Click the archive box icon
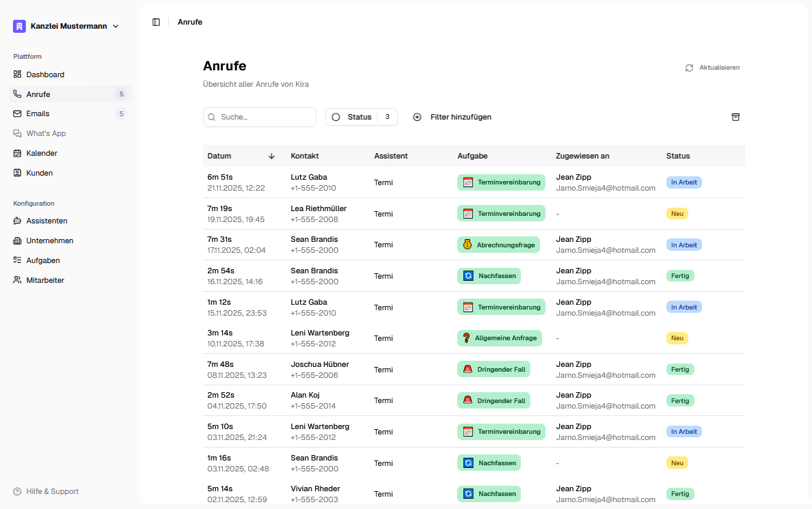Image resolution: width=812 pixels, height=509 pixels. point(735,117)
